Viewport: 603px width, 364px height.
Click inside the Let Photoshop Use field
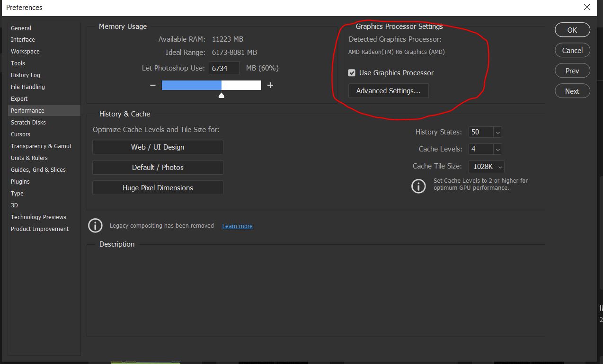[x=224, y=68]
